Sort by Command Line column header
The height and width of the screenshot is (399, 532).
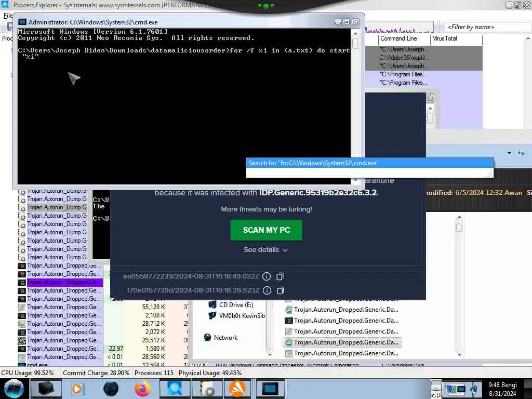pyautogui.click(x=404, y=38)
